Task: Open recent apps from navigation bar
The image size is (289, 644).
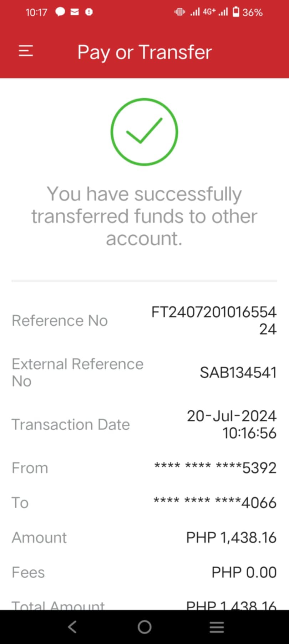Action: (x=217, y=627)
